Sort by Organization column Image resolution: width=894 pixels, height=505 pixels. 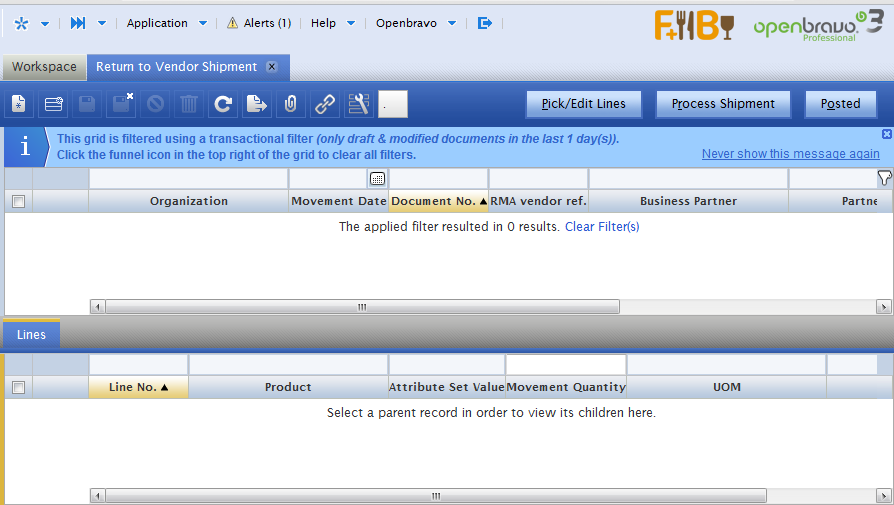[x=189, y=201]
